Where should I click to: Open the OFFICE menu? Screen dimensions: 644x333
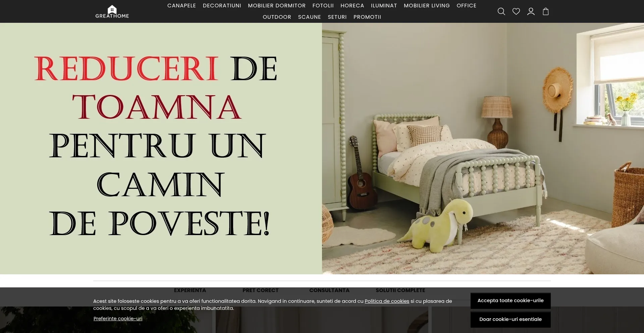[466, 6]
